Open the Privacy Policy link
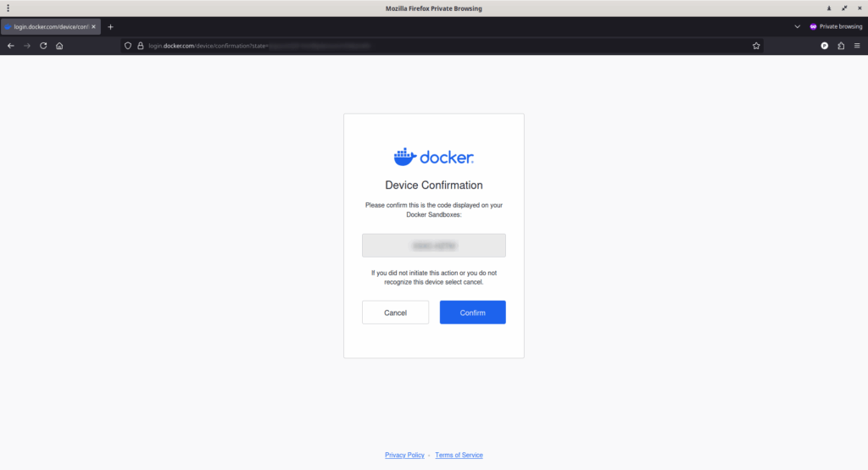The width and height of the screenshot is (868, 470). [x=404, y=455]
